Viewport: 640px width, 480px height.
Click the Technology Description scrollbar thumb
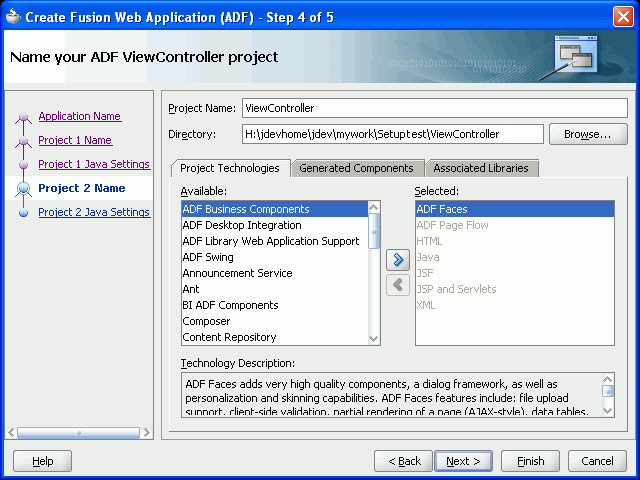click(608, 391)
